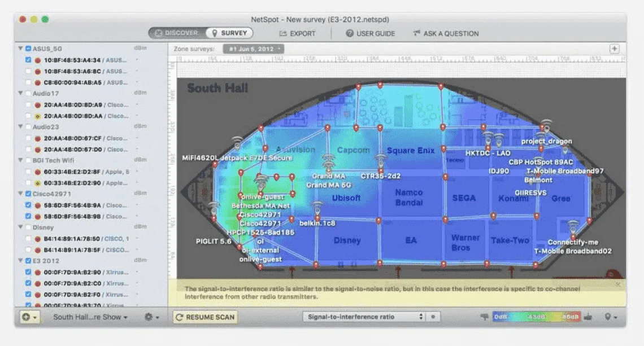This screenshot has height=346, width=644.
Task: Click the Export share icon
Action: point(282,33)
